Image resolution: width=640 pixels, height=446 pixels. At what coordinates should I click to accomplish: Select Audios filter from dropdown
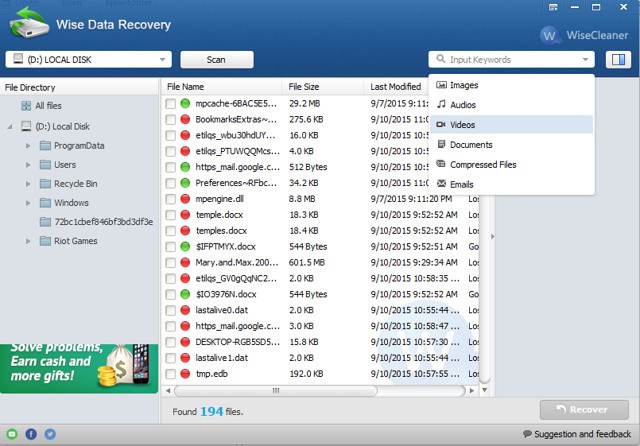coord(511,105)
